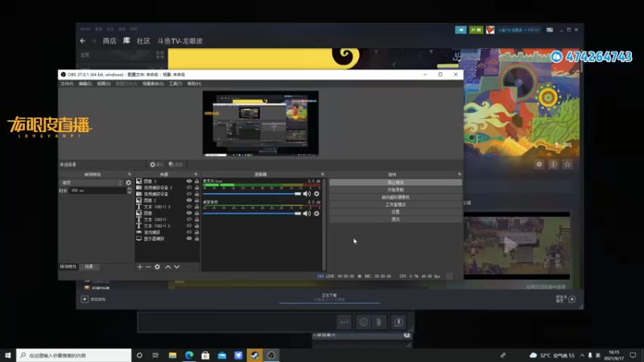Viewport: 644px width, 362px height.
Task: Open 麦克风/Aux audio settings gear
Action: pos(316,194)
